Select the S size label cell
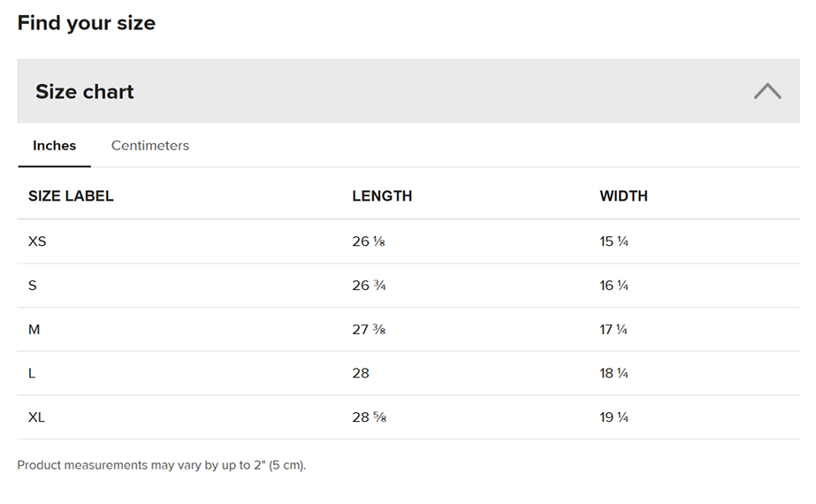Screen dimensions: 816x504 pos(33,286)
